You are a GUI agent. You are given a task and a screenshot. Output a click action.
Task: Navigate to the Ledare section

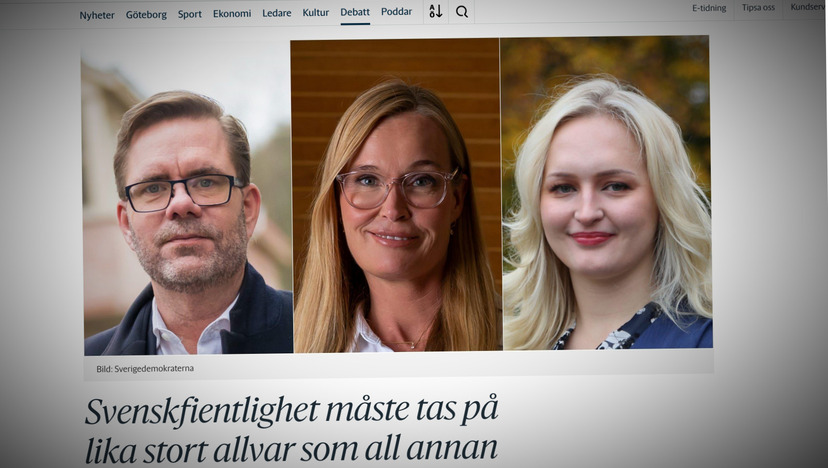pyautogui.click(x=277, y=13)
